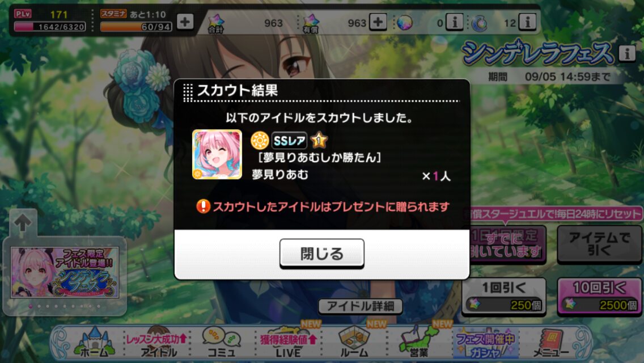The image size is (644, 363).
Task: Select the ガシャ tab in the bottom bar
Action: pos(485,343)
